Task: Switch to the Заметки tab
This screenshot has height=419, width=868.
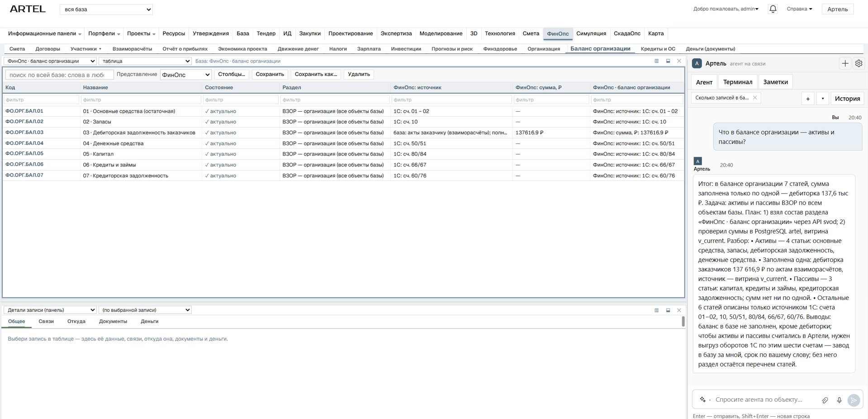Action: pos(775,82)
